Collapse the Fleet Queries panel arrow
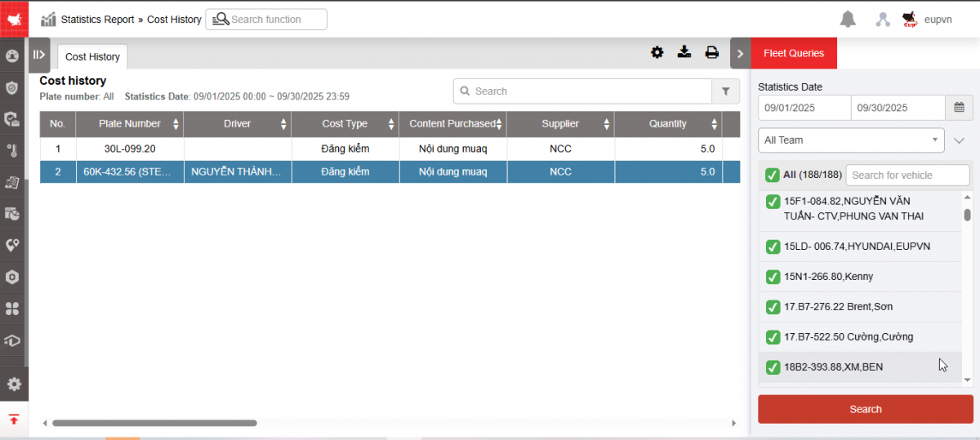 [740, 54]
